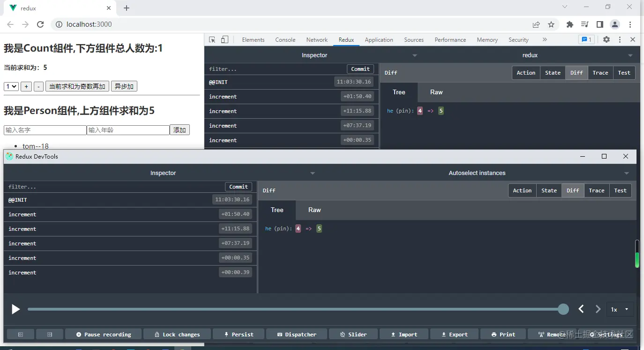Viewport: 644px width, 350px height.
Task: Click the action timeline slider handle
Action: (x=563, y=309)
